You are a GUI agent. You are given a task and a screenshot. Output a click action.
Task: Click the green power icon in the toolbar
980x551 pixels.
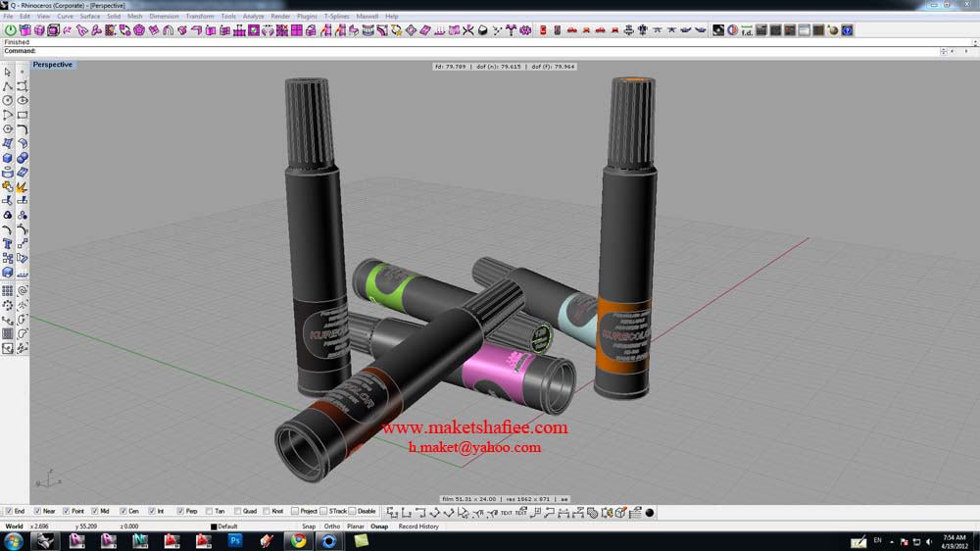(11, 30)
